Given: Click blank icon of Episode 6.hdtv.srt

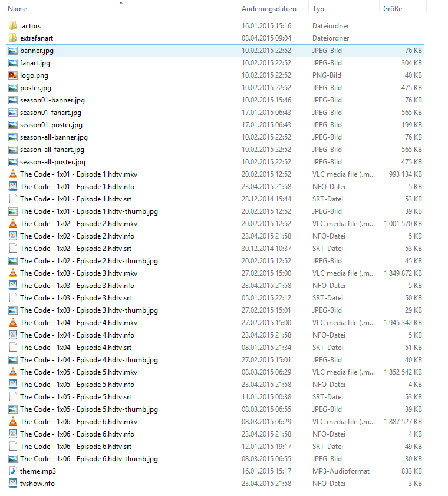Looking at the screenshot, I should click(12, 447).
